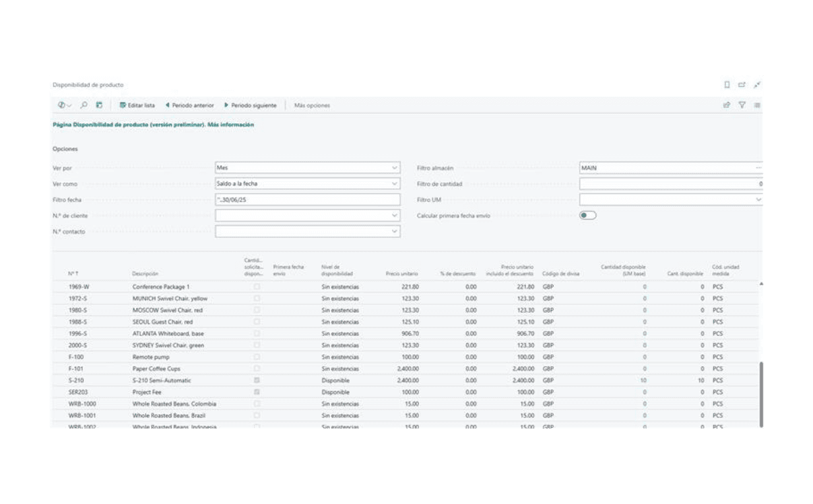Open the Ver como dropdown
The height and width of the screenshot is (504, 813).
pyautogui.click(x=395, y=184)
